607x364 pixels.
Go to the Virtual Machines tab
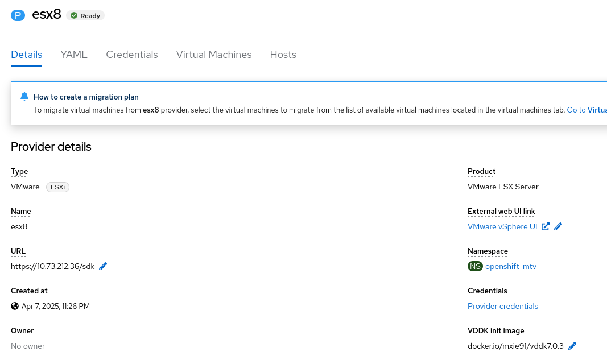pyautogui.click(x=214, y=55)
